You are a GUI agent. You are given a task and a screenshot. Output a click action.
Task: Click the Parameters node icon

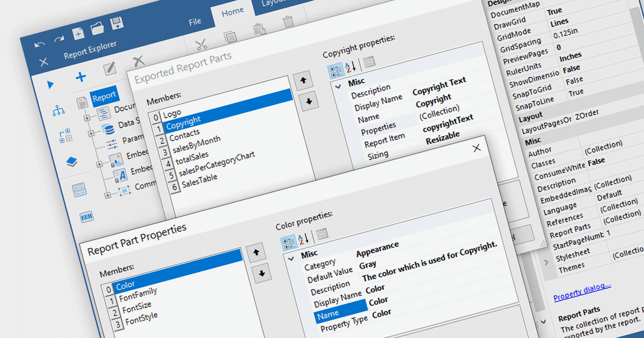tap(112, 144)
